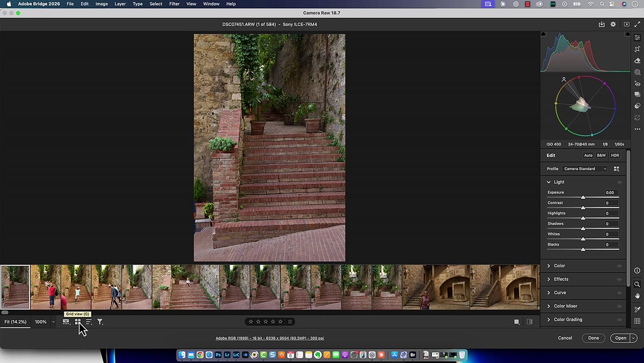Screen dimensions: 644x363
Task: Toggle visibility eye for Curve panel
Action: 619,293
